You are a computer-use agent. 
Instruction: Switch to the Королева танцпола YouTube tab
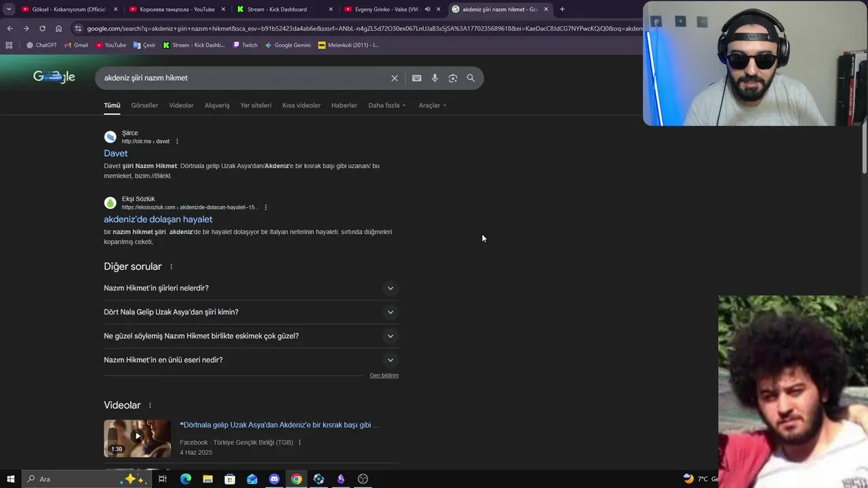[176, 9]
